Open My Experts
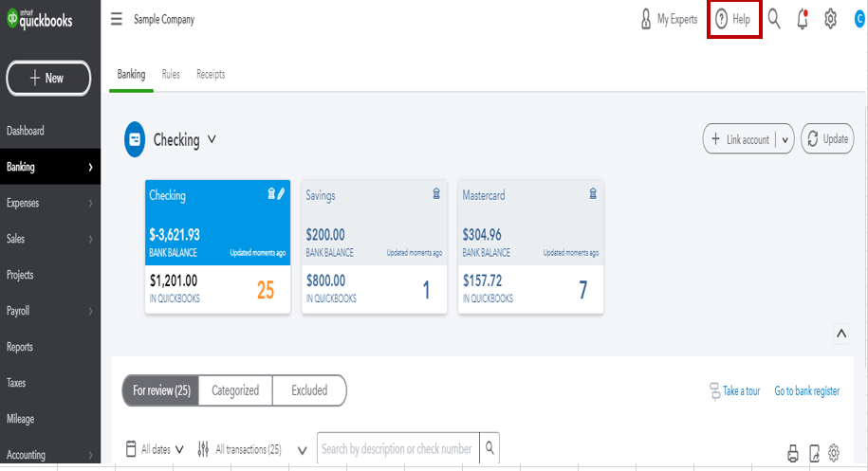Viewport: 868px width, 471px height. [x=669, y=19]
